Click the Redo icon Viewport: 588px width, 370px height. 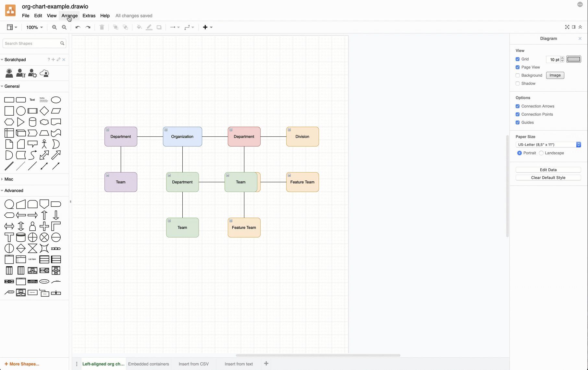coord(88,27)
